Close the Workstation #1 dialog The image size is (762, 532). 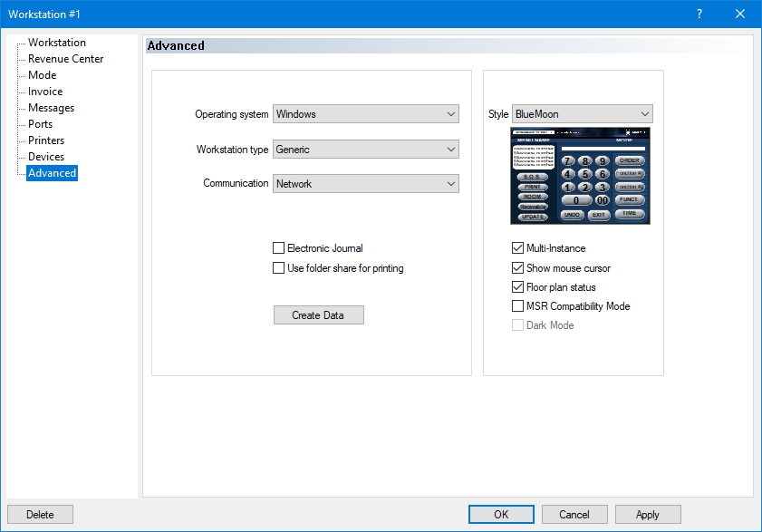(x=739, y=14)
